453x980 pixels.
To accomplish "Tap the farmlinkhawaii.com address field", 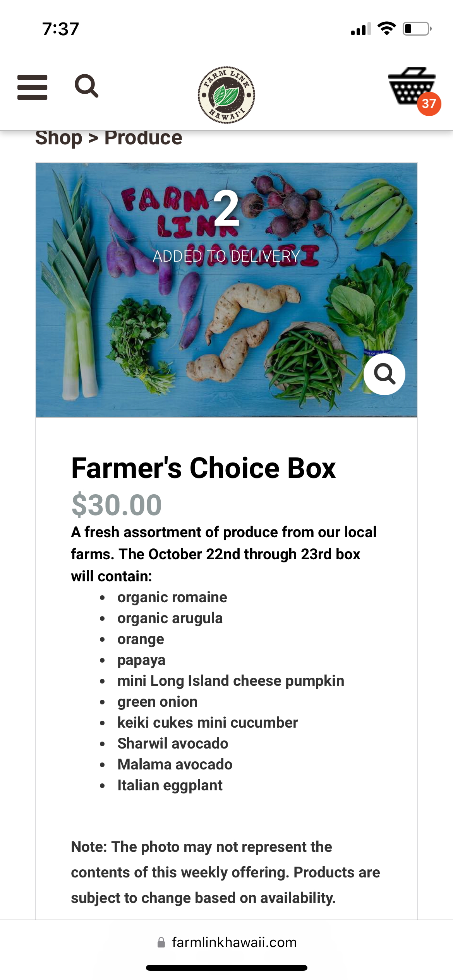I will (x=234, y=942).
